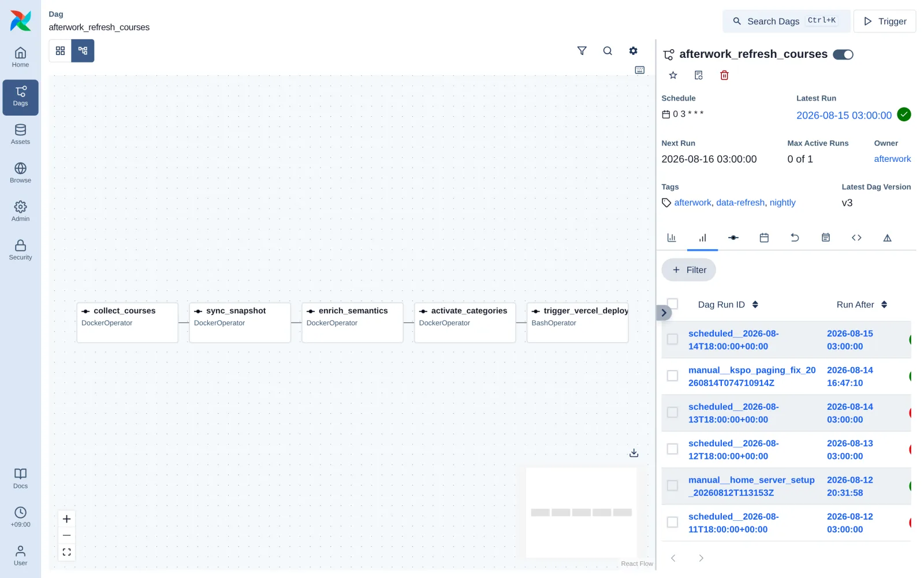Zoom out on the graph canvas

click(x=66, y=535)
